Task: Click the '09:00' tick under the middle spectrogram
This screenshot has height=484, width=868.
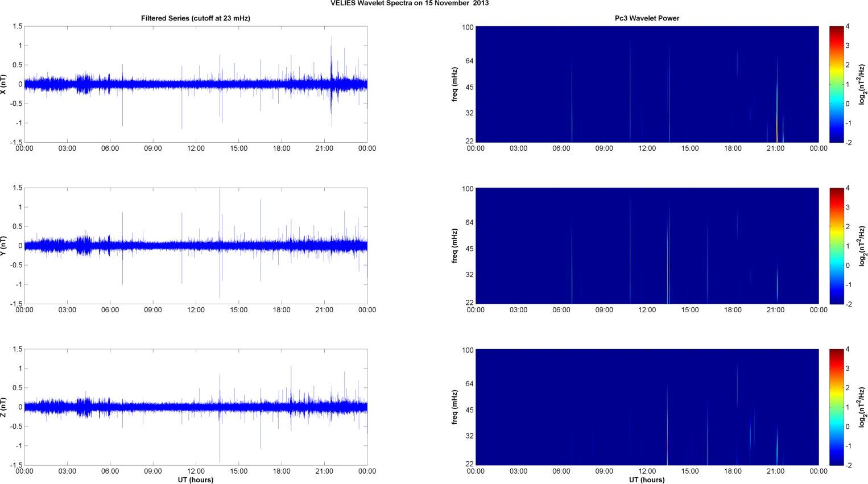Action: tap(604, 310)
